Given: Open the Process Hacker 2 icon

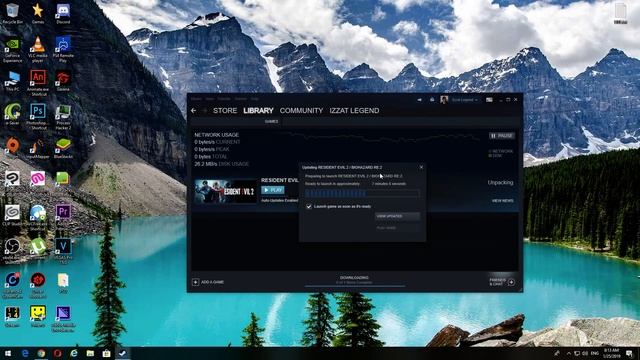Looking at the screenshot, I should pos(63,117).
